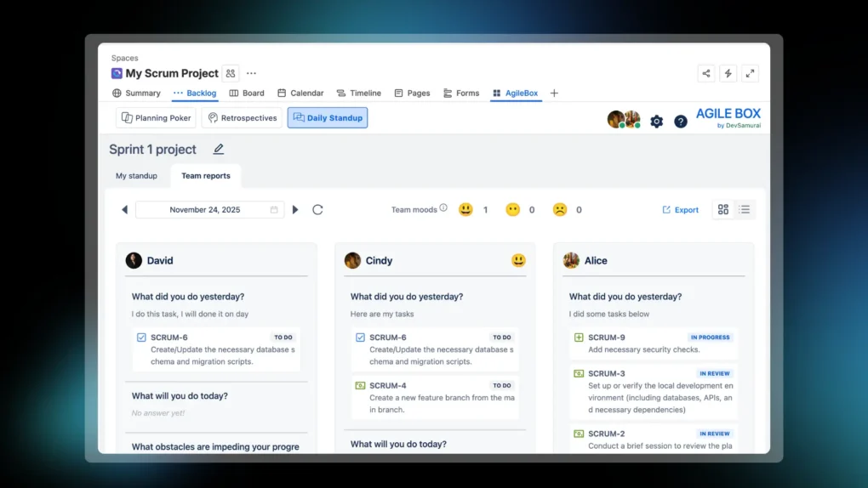
Task: Click the IN PROGRESS status on SCRUM-9
Action: (x=710, y=338)
